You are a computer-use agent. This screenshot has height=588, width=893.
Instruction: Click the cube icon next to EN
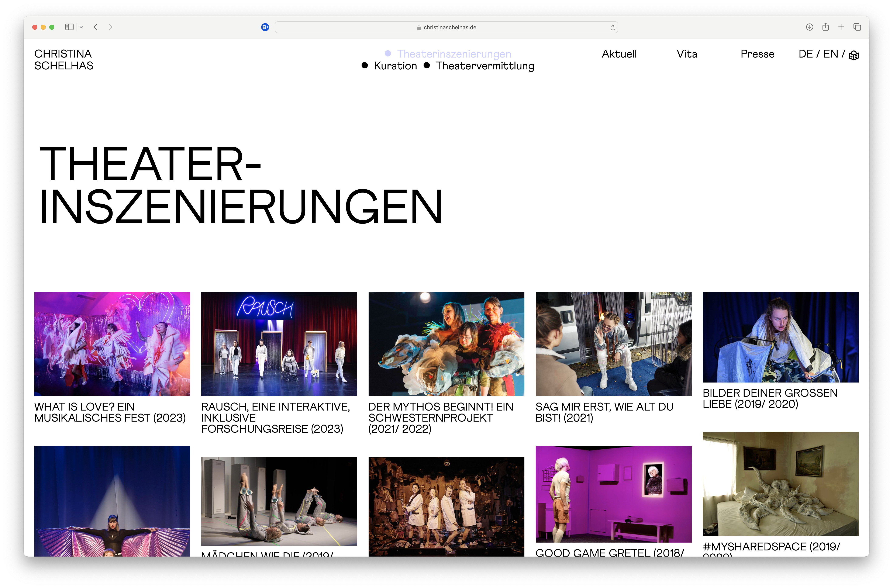(x=854, y=55)
